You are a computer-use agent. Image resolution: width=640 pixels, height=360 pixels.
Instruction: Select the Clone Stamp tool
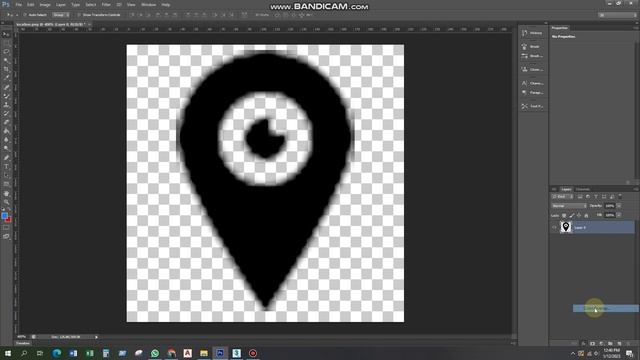pos(6,105)
